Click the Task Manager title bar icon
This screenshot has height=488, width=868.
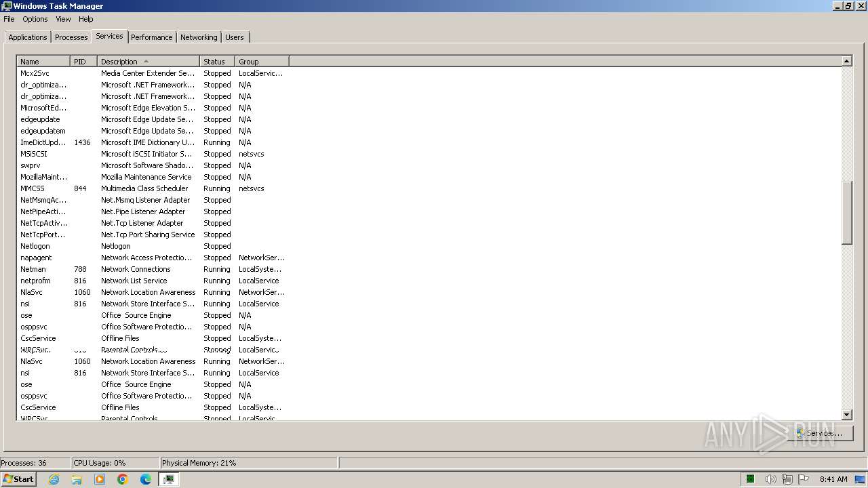coord(7,6)
